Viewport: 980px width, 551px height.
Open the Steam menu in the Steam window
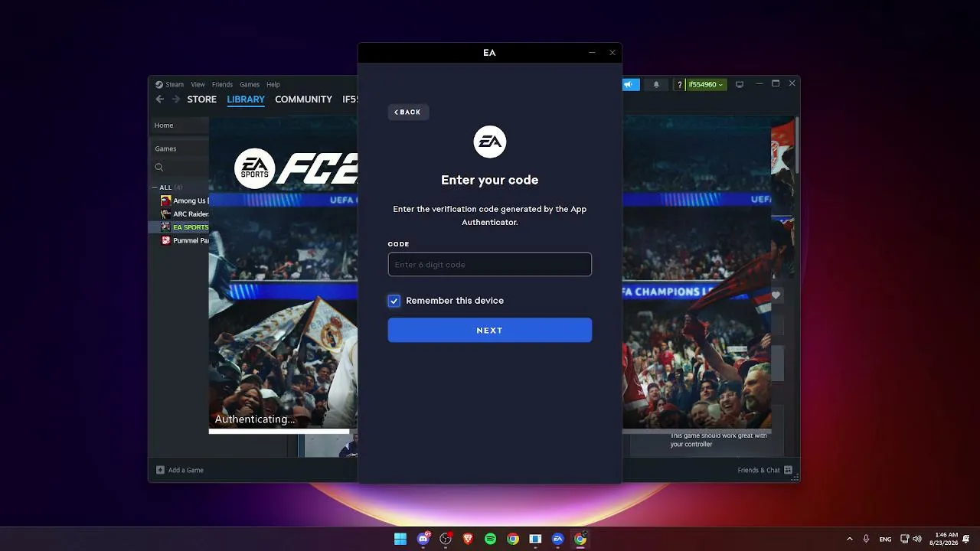170,84
